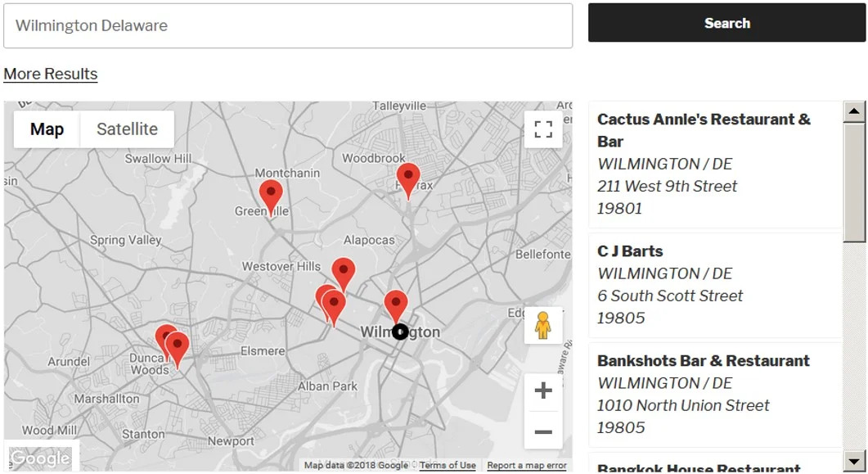Viewport: 868px width, 474px height.
Task: Click the marker at Duncan Woods
Action: point(178,349)
